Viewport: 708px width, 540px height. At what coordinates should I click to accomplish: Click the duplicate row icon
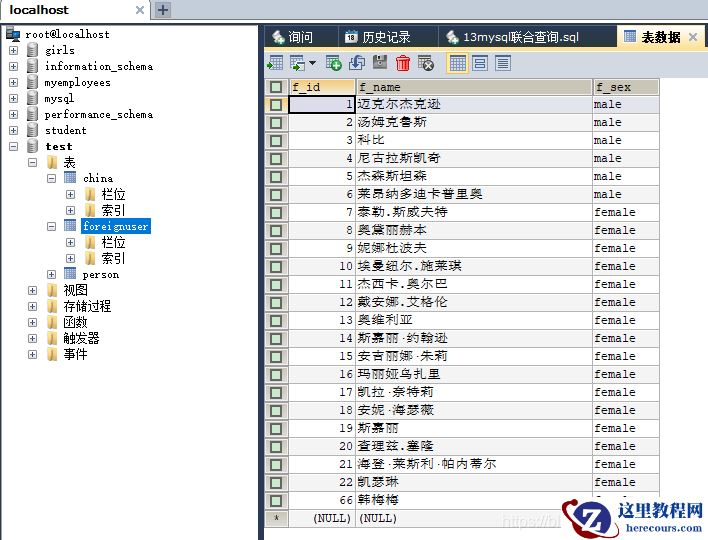357,63
